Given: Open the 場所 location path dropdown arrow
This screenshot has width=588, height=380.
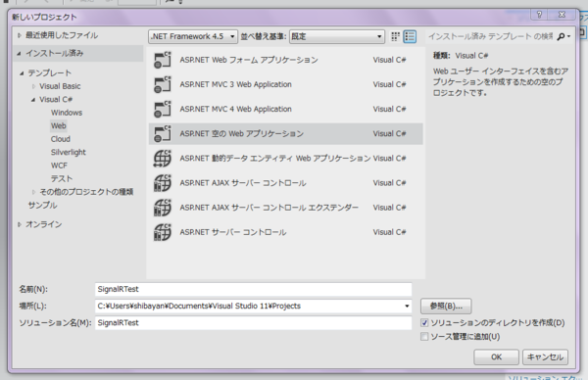Looking at the screenshot, I should pos(407,307).
